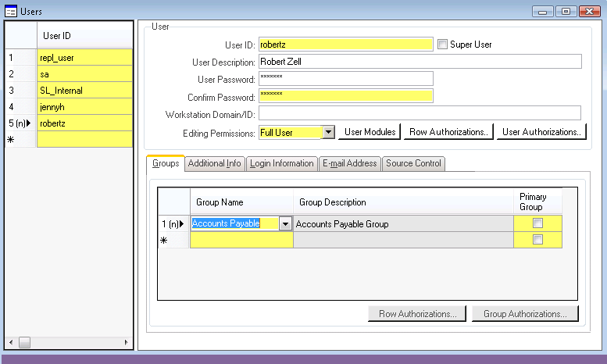The height and width of the screenshot is (364, 607).
Task: Click the right scroll arrow in user list
Action: click(x=127, y=342)
